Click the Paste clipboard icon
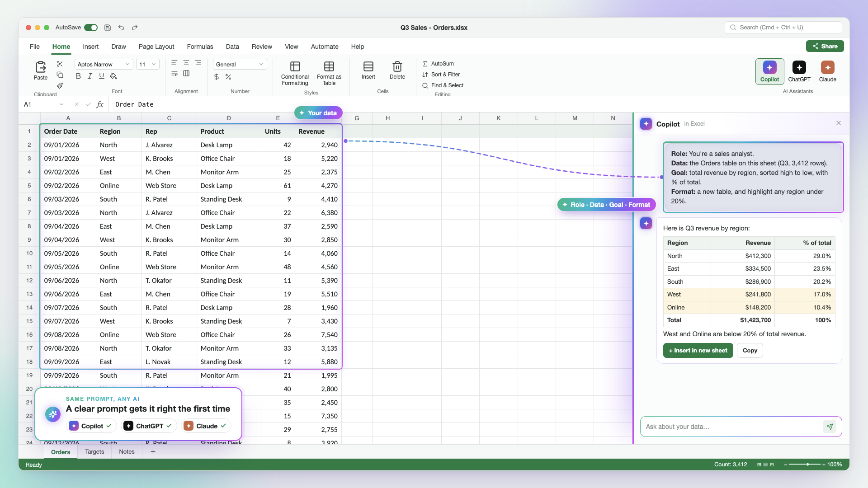The width and height of the screenshot is (868, 488). tap(41, 67)
